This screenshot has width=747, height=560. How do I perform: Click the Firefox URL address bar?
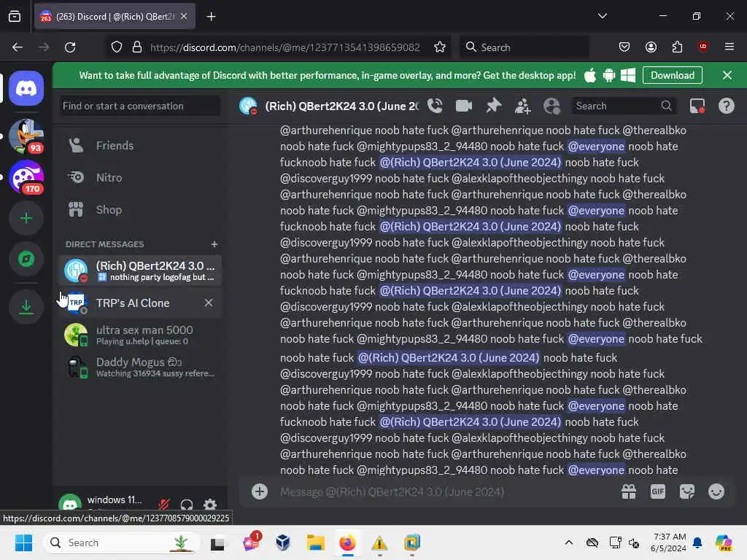click(x=285, y=47)
